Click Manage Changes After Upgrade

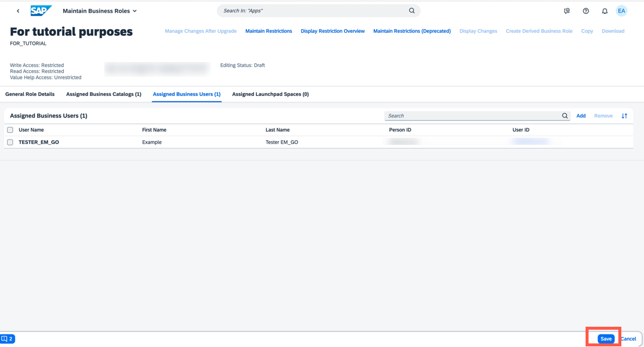click(x=200, y=31)
